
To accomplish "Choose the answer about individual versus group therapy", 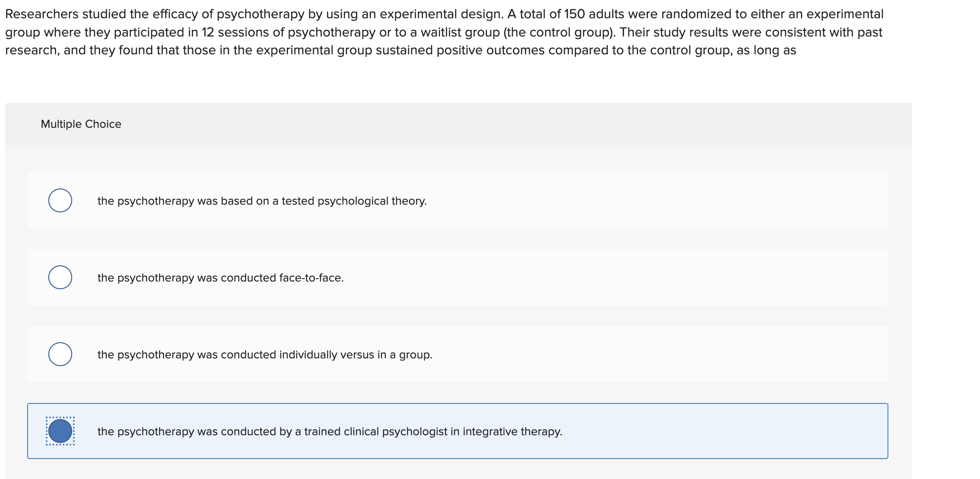I will pos(264,354).
